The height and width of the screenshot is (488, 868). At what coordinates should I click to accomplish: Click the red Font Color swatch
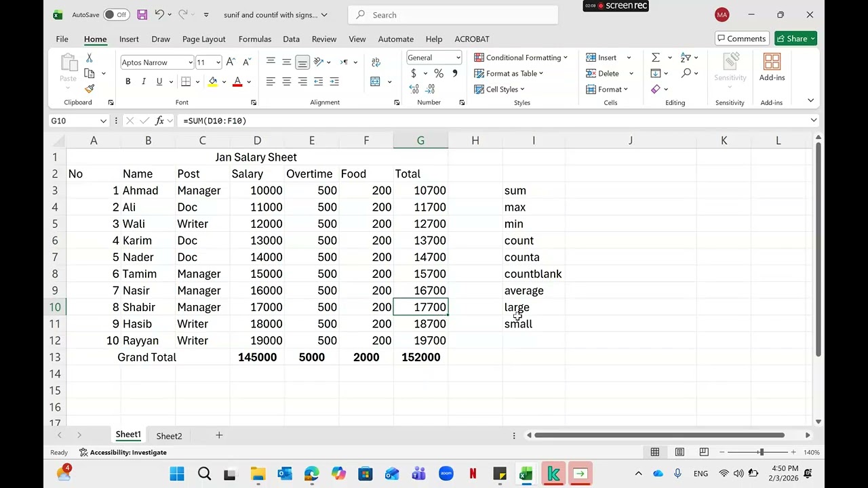237,81
